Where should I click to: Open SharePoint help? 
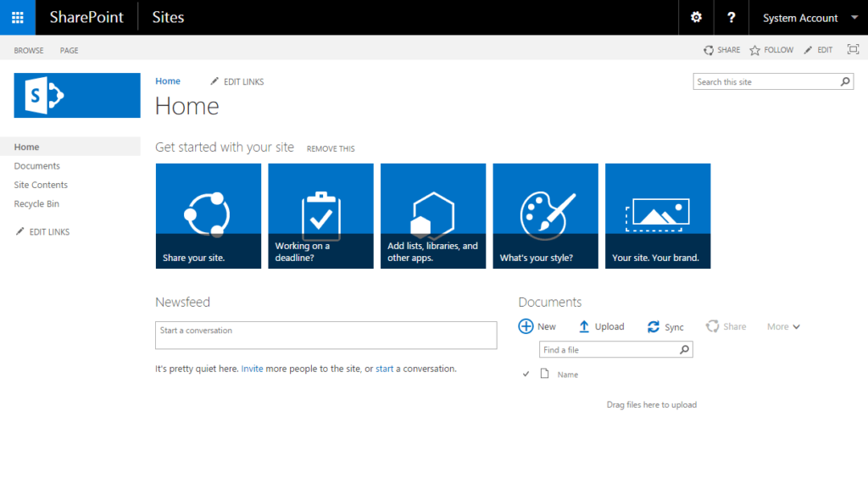click(x=731, y=17)
